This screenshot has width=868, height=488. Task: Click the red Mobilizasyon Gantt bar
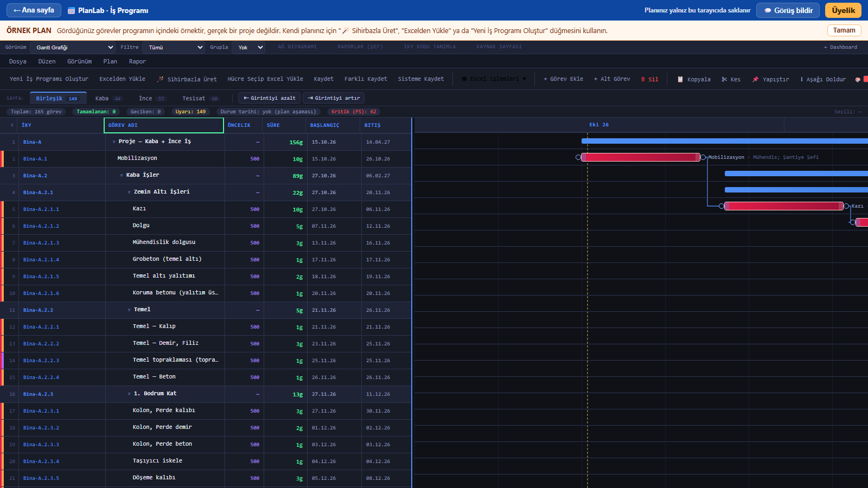pyautogui.click(x=641, y=157)
